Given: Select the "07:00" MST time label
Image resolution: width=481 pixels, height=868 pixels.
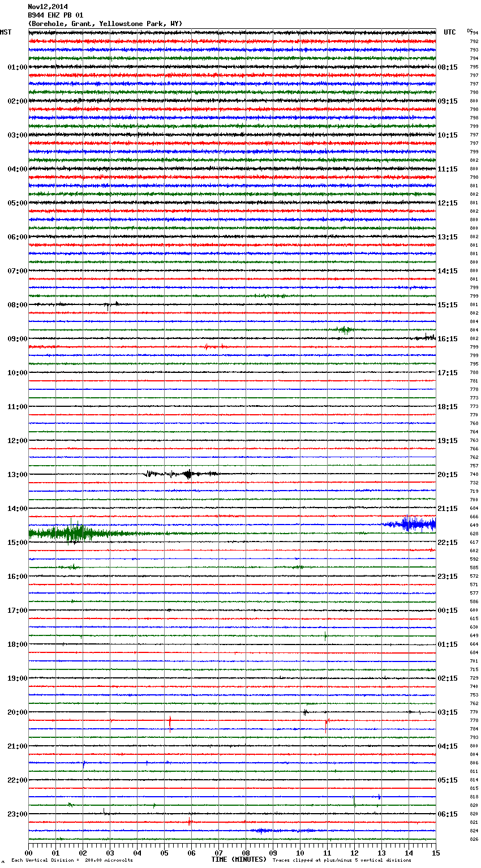Looking at the screenshot, I should coord(18,271).
